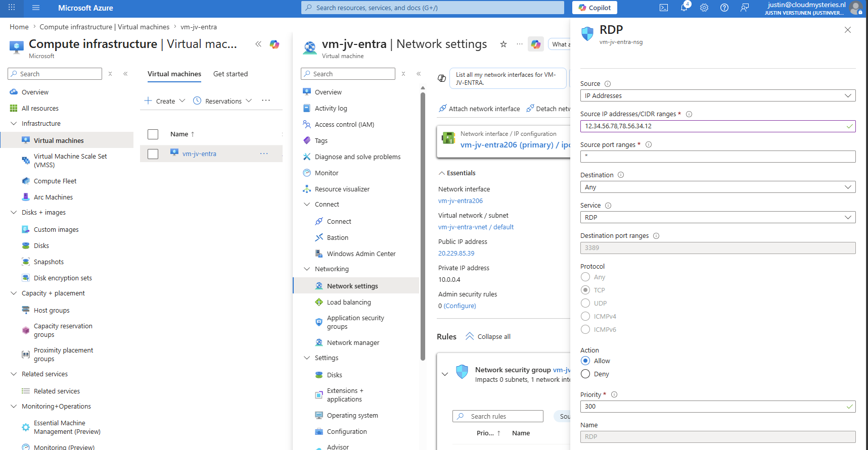Collapse the Infrastructure tree section
The height and width of the screenshot is (450, 868).
pyautogui.click(x=14, y=123)
